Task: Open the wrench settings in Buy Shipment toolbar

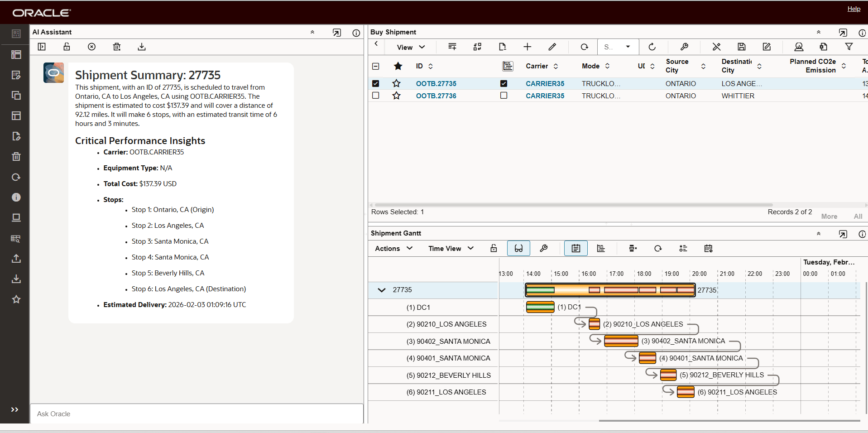Action: click(684, 47)
